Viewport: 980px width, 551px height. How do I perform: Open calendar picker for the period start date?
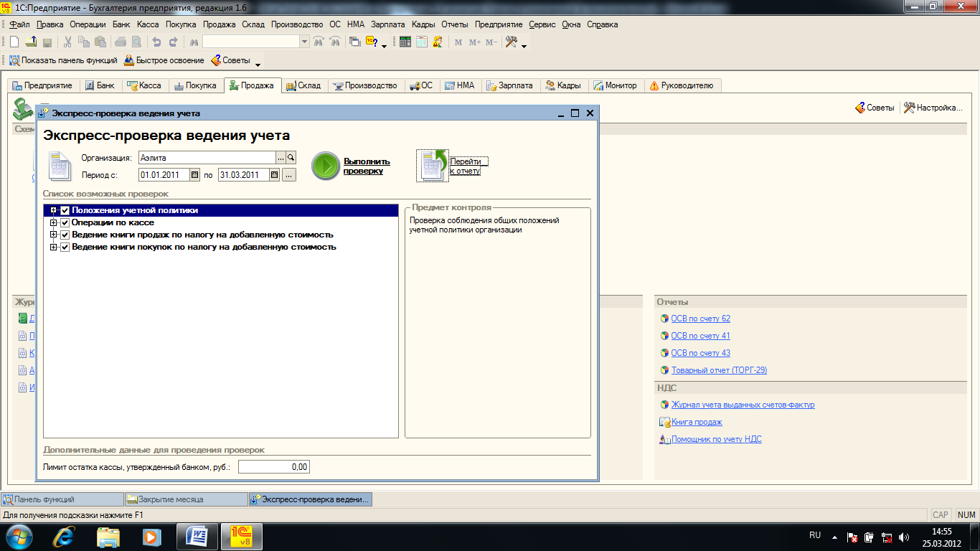(194, 174)
